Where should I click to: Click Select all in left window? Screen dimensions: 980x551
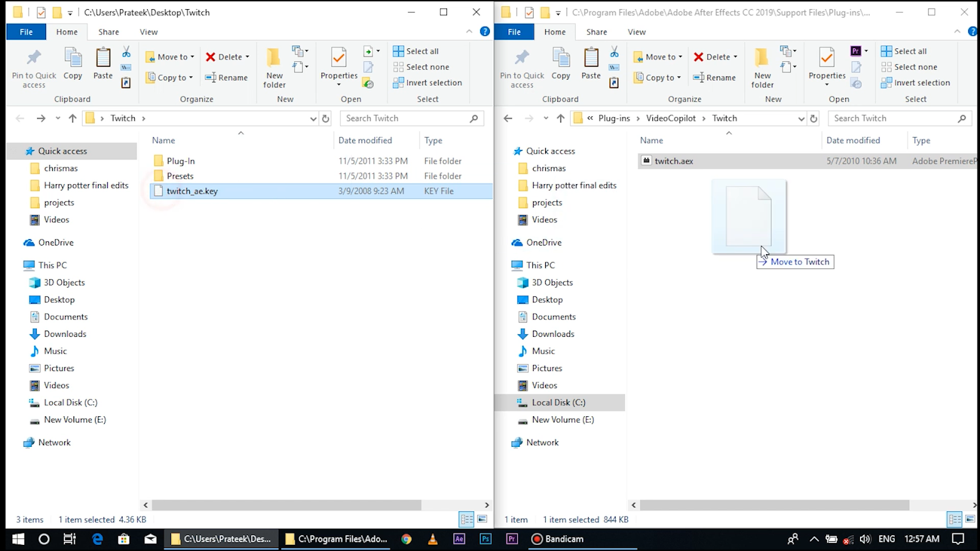tap(416, 51)
